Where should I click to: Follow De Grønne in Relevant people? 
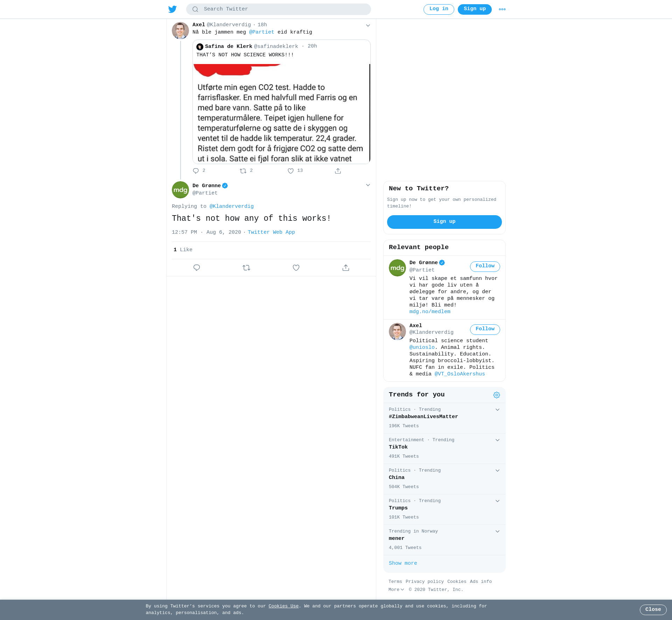[485, 266]
